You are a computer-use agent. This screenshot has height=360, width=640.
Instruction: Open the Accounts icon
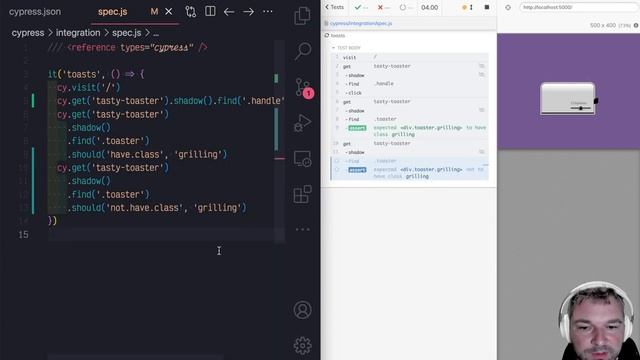[302, 310]
